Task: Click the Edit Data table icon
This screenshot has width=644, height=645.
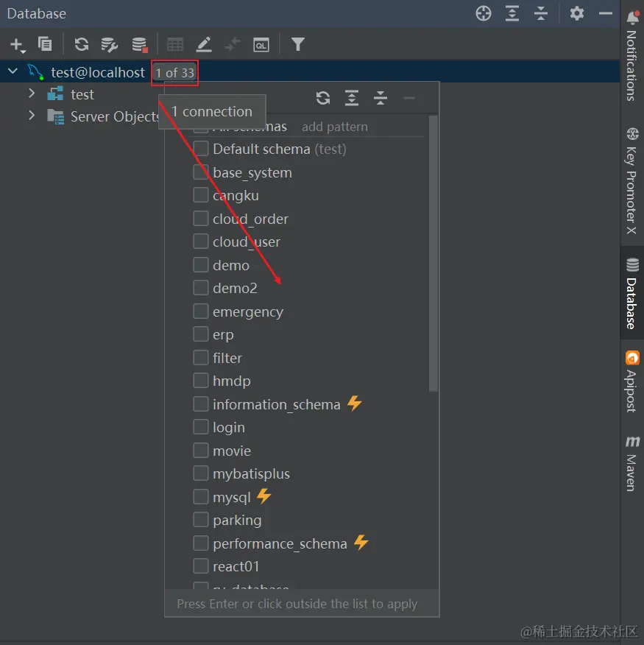Action: [175, 44]
